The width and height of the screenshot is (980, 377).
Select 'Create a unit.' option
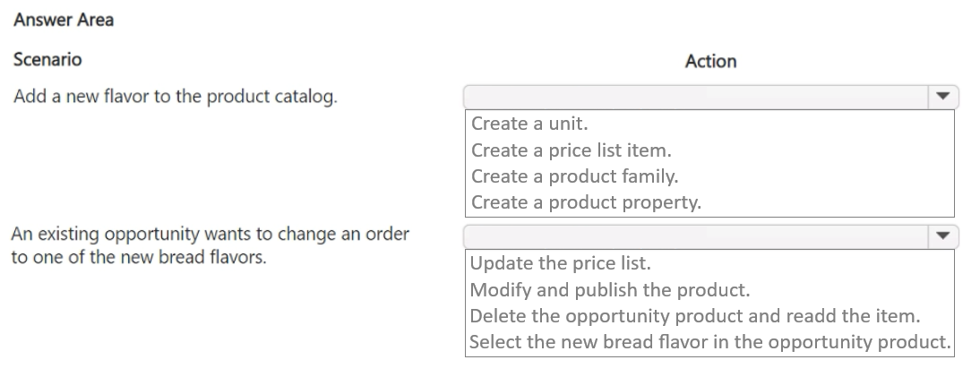click(x=529, y=124)
